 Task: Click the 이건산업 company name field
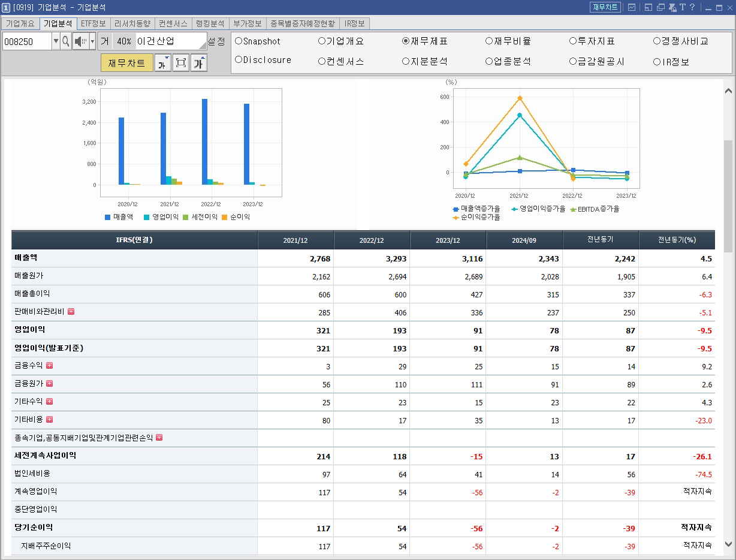[171, 41]
